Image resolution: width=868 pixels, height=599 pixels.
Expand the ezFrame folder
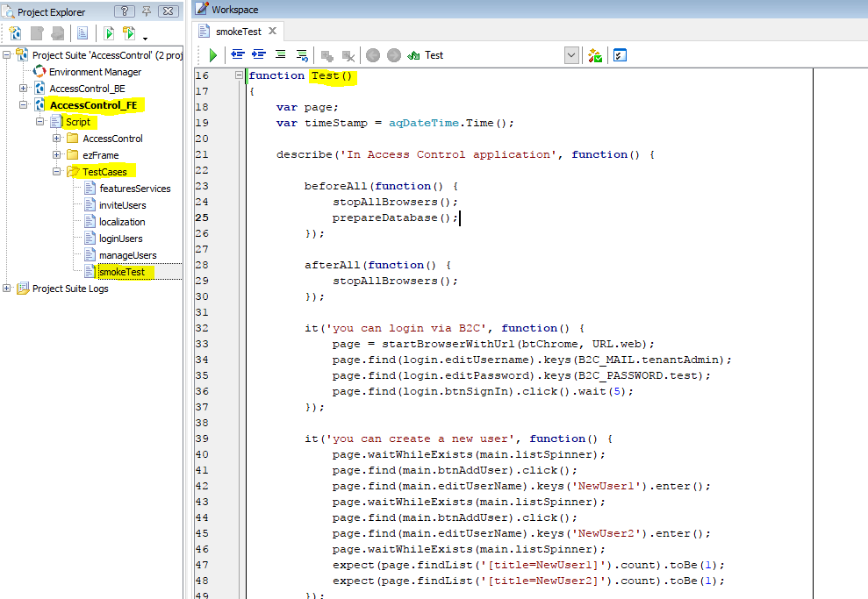[57, 155]
